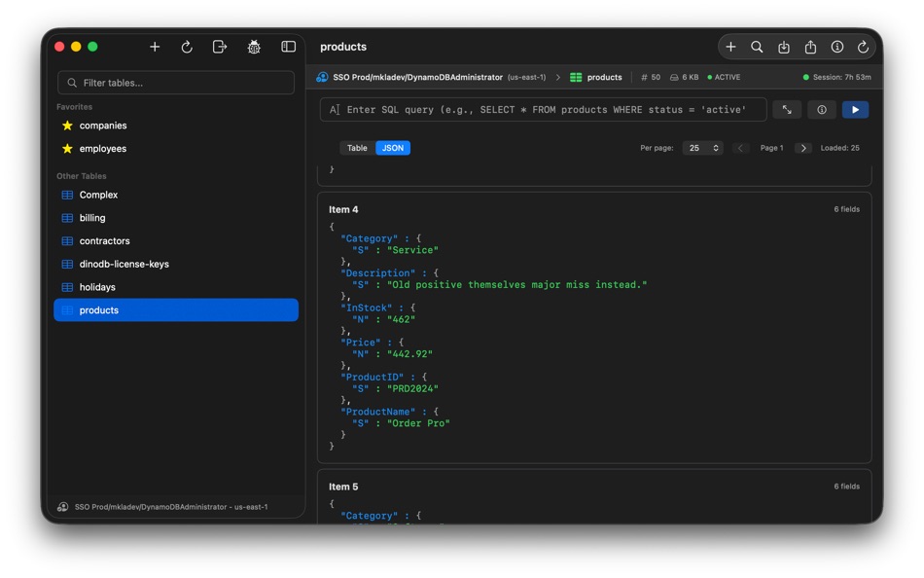The height and width of the screenshot is (578, 924).
Task: Expand the breadcrumb chevron after DynamoDBAdministrator
Action: [x=557, y=77]
